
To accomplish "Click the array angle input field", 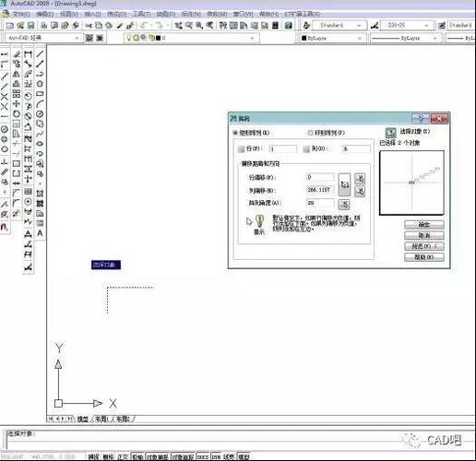I will pyautogui.click(x=320, y=203).
